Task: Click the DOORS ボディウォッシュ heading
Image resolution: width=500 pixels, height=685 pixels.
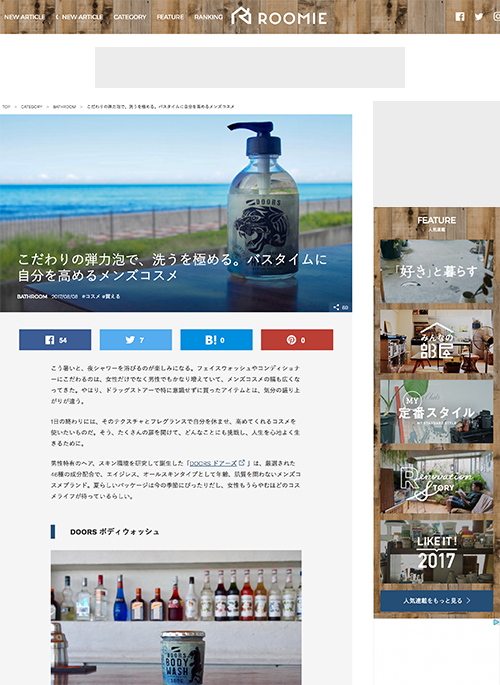Action: coord(114,532)
